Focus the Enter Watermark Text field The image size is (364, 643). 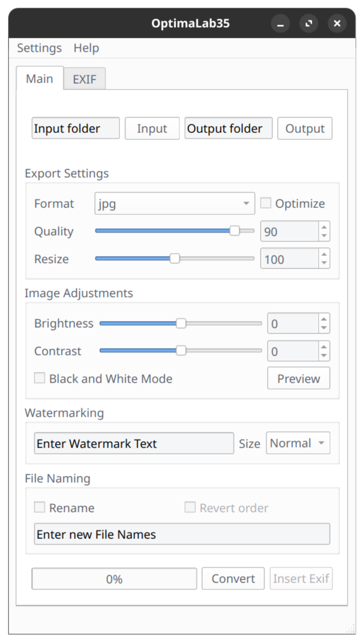[x=134, y=443]
